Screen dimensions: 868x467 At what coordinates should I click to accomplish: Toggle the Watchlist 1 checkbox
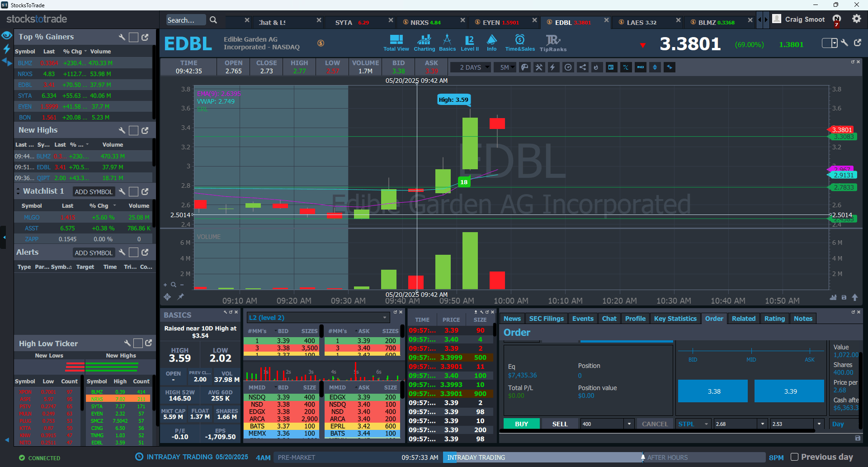pyautogui.click(x=133, y=191)
